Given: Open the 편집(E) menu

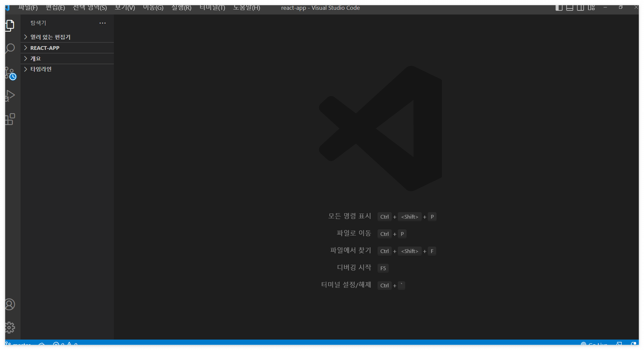Looking at the screenshot, I should tap(55, 8).
